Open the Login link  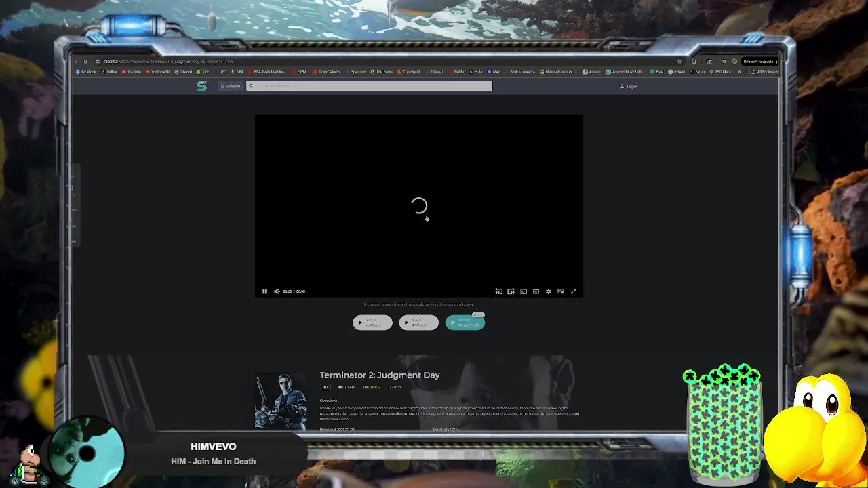click(x=629, y=86)
